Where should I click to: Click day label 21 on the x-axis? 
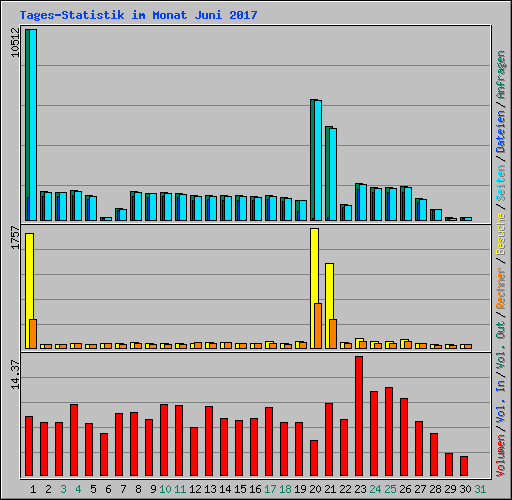[330, 489]
